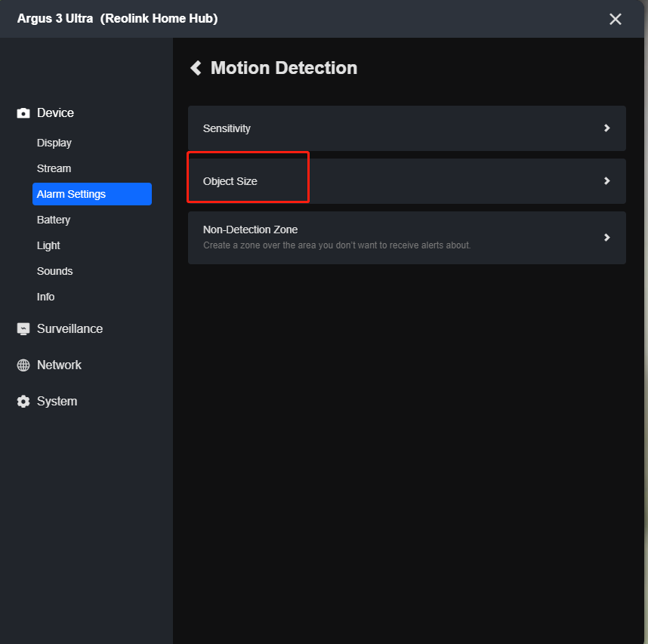Expand the Surveillance section
This screenshot has width=648, height=644.
[x=69, y=329]
